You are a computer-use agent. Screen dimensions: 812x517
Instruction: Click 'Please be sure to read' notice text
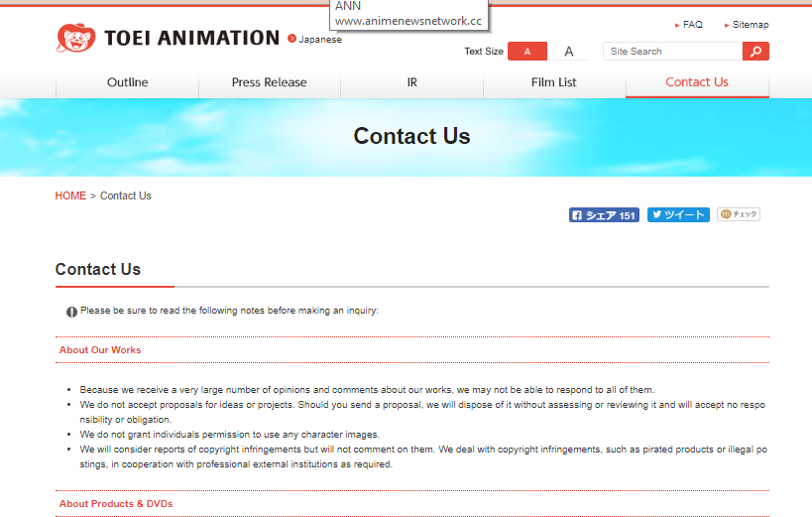229,310
